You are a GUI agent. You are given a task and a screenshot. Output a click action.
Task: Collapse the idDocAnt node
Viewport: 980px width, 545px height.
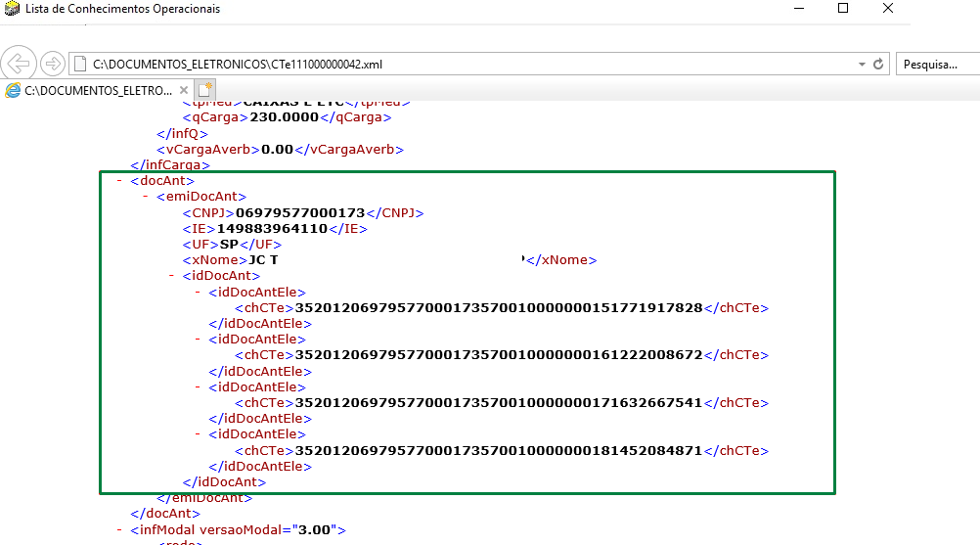[x=171, y=276]
